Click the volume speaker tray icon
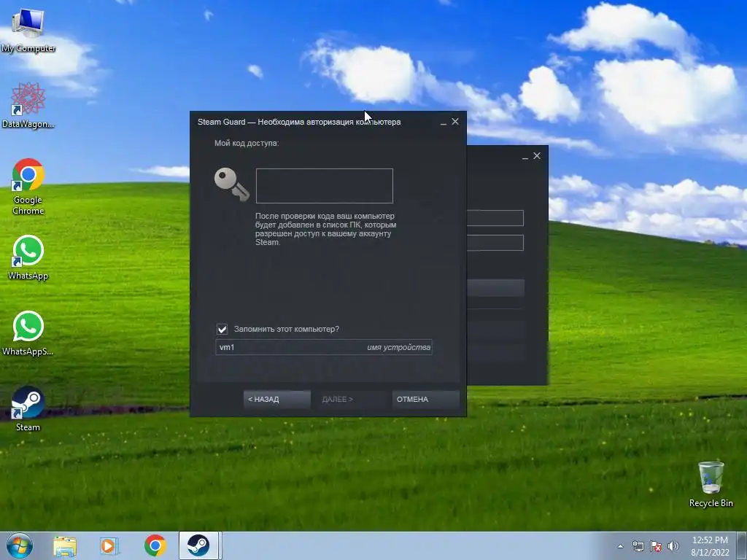The height and width of the screenshot is (560, 747). click(x=673, y=546)
